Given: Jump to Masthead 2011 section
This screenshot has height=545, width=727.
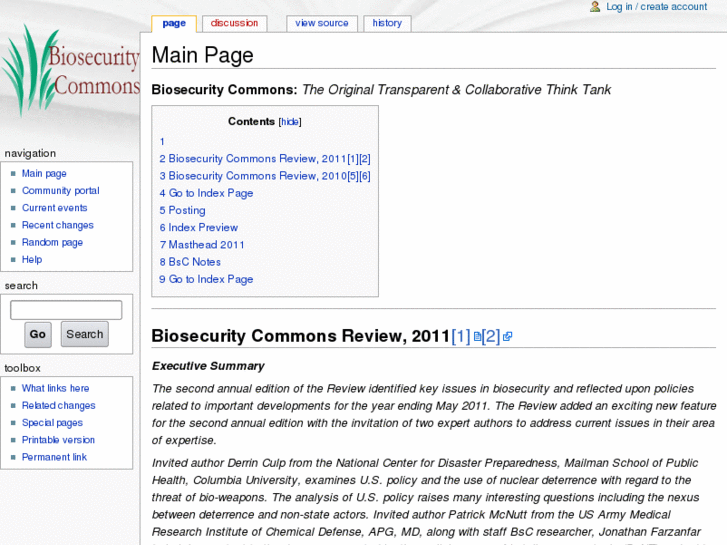Looking at the screenshot, I should [202, 244].
